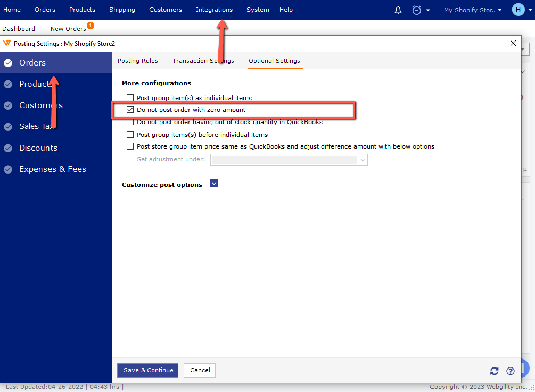Open the Set adjustment under dropdown
This screenshot has width=535, height=392.
289,160
